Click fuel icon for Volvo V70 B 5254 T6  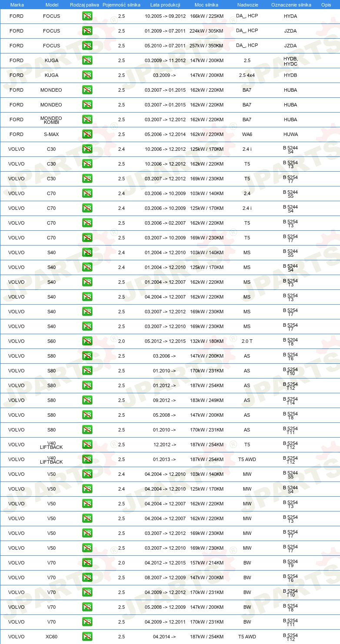[x=87, y=578]
